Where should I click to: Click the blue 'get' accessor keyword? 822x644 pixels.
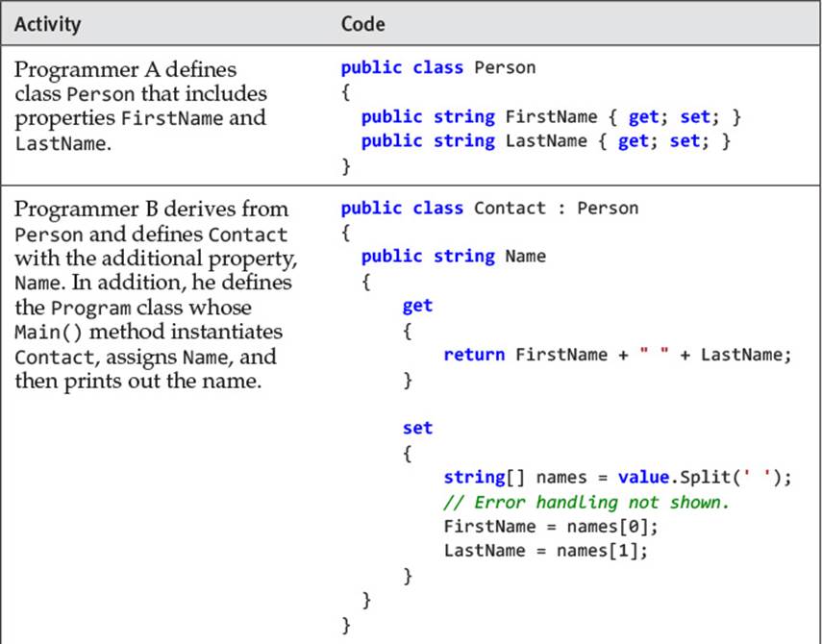417,306
